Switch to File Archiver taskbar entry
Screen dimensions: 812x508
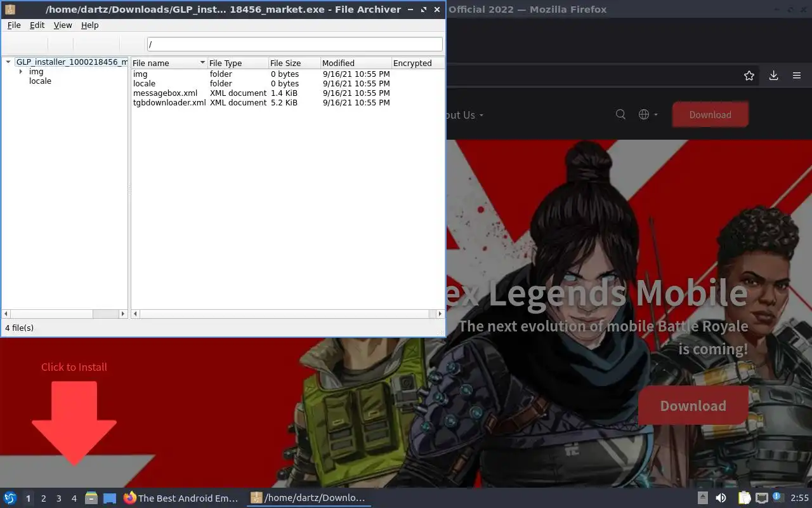308,498
